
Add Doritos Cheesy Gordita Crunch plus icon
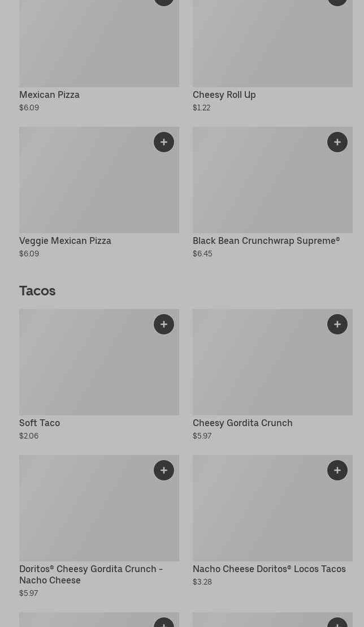[x=164, y=470]
